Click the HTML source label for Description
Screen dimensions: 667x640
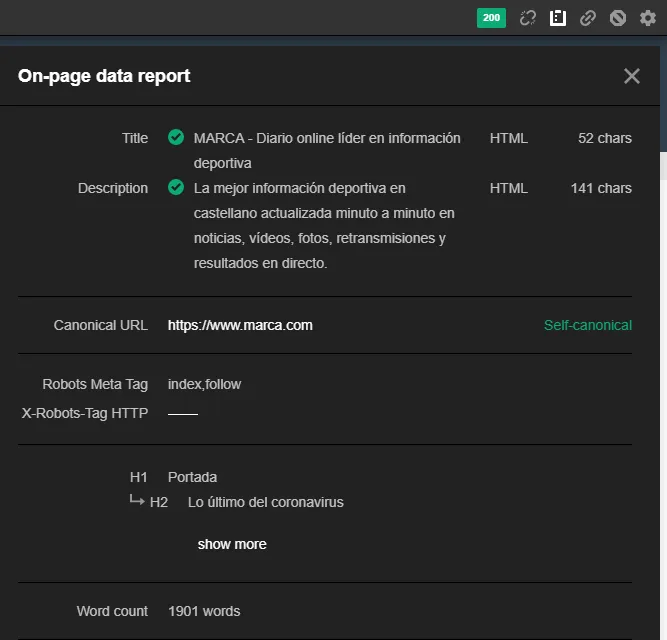click(508, 188)
